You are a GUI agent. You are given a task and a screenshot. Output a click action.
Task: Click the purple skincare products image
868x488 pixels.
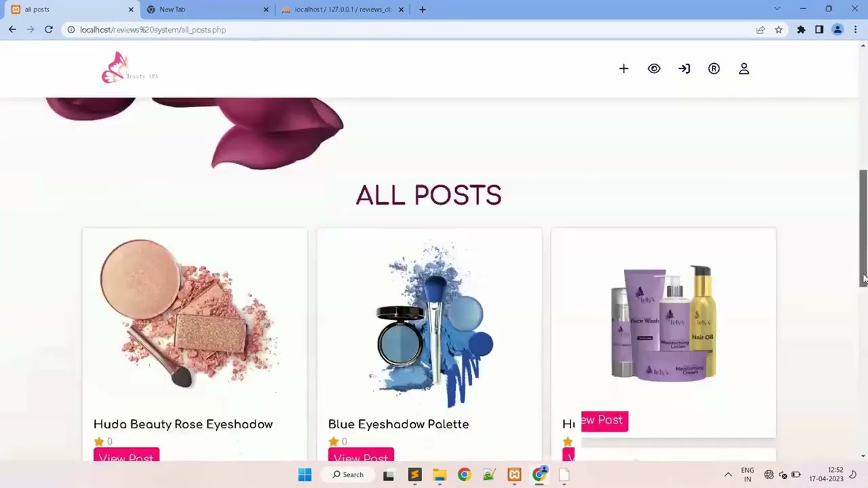[665, 324]
